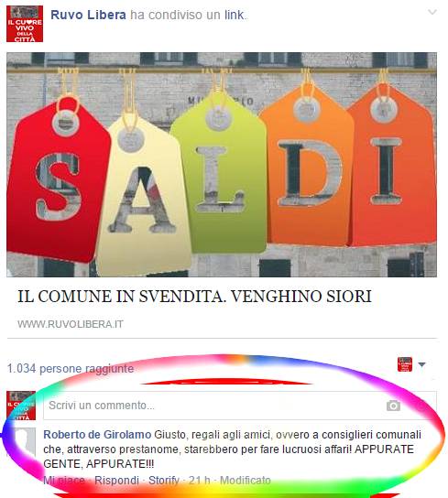Viewport: 448px width, 498px height.
Task: Click the small Ruvo Libera identity icon
Action: point(405,364)
